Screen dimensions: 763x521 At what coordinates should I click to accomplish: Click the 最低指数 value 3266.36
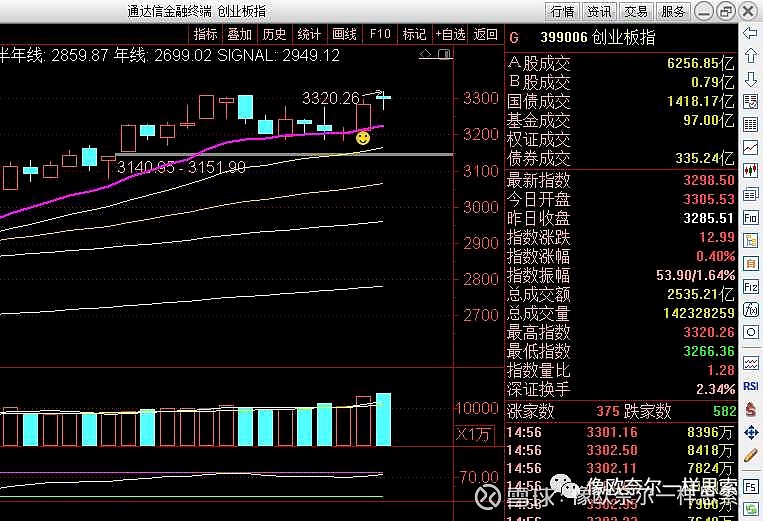pyautogui.click(x=708, y=351)
